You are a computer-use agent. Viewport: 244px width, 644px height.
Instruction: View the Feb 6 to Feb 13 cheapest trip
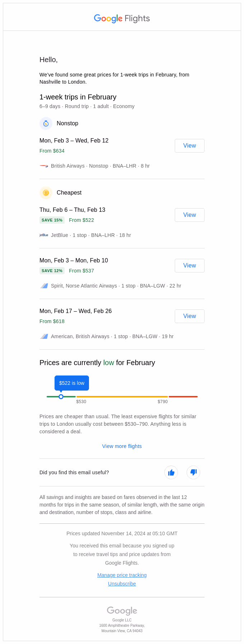click(x=189, y=215)
